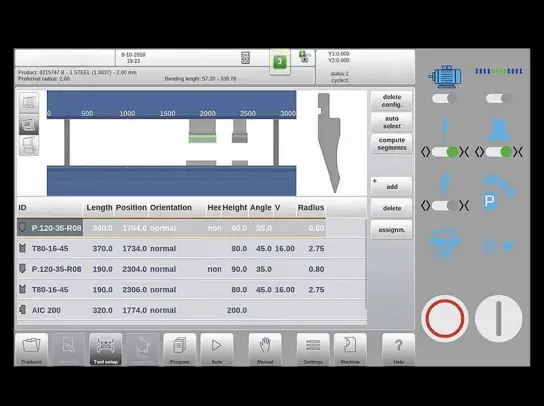Select the AIC 200 tool row
This screenshot has height=406, width=544.
(192, 310)
